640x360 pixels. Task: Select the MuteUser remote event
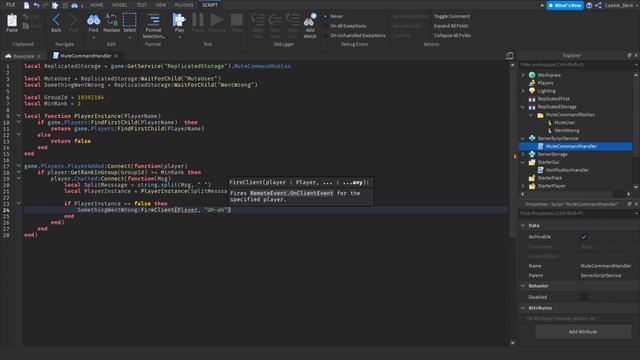(x=565, y=122)
